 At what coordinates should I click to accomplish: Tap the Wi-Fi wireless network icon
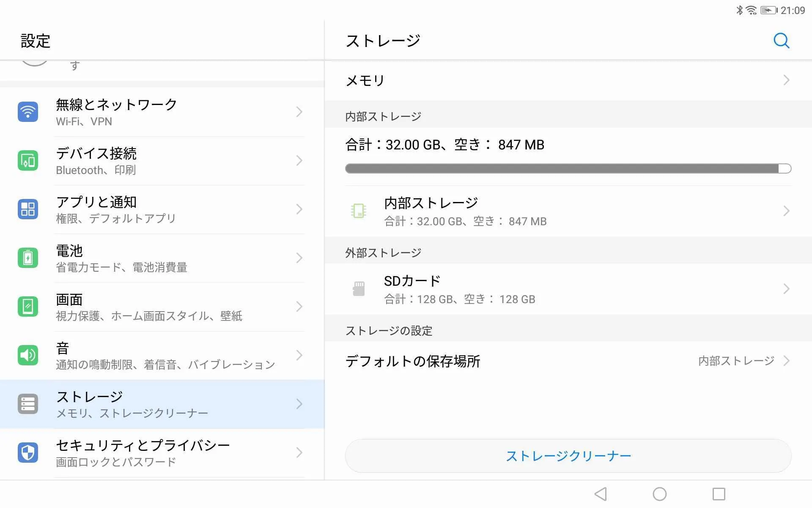[28, 112]
